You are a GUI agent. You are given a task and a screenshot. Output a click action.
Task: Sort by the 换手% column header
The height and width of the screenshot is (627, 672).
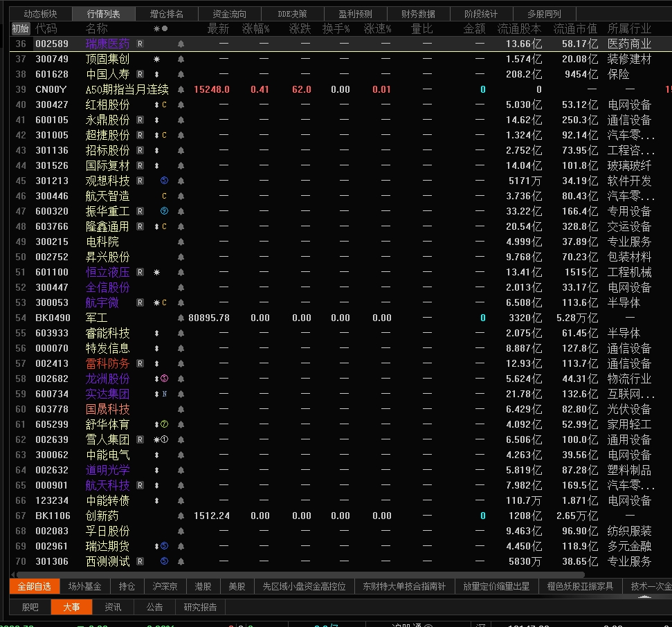click(336, 28)
